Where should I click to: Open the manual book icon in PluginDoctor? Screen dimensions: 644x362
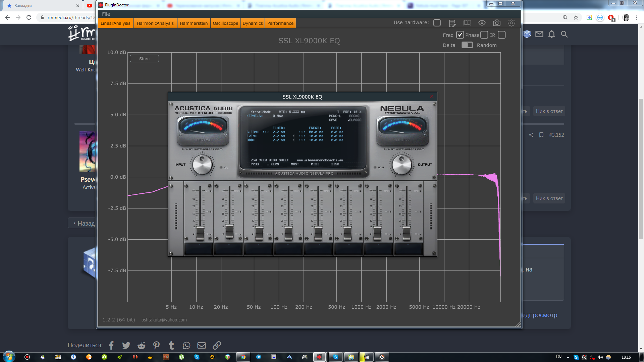click(x=467, y=23)
